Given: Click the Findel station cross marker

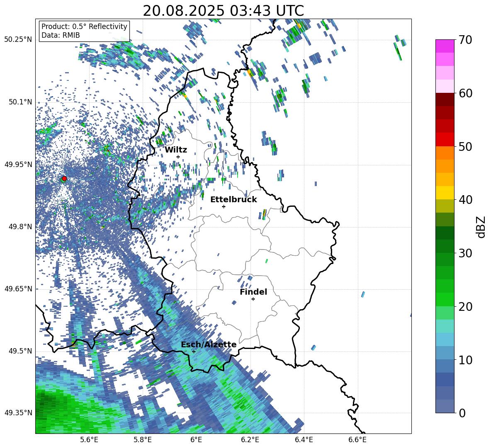Looking at the screenshot, I should point(253,299).
